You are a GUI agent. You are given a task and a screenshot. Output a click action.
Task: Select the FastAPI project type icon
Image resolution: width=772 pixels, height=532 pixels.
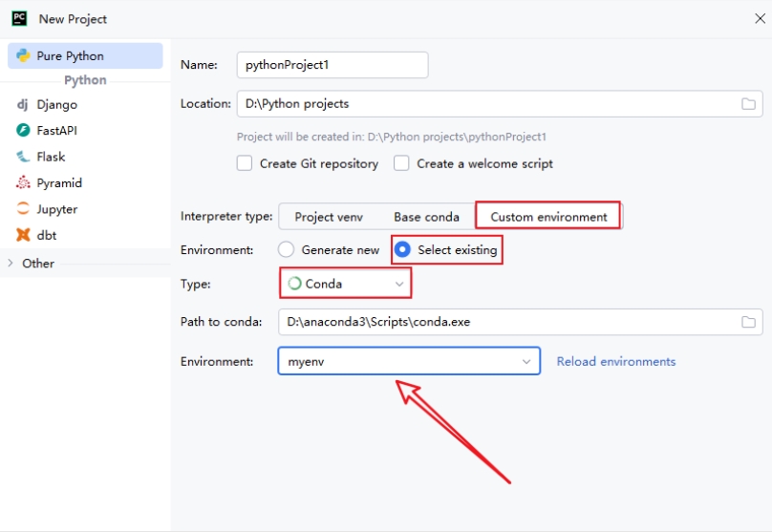click(x=23, y=130)
